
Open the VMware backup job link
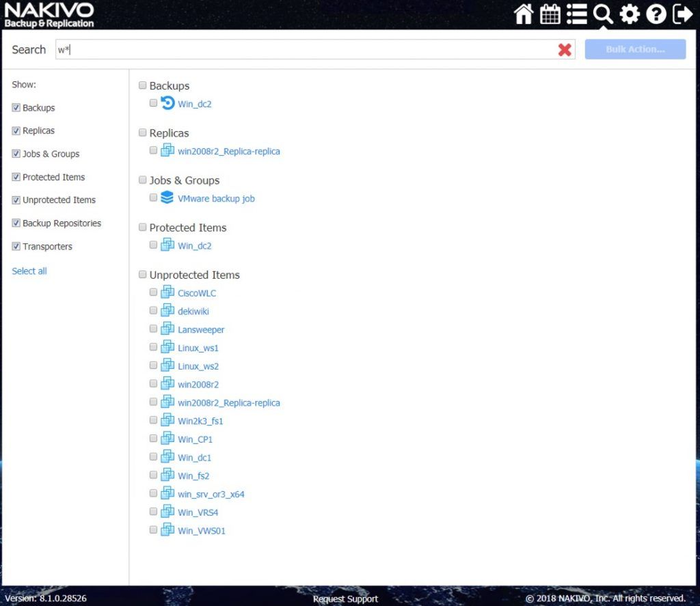216,199
